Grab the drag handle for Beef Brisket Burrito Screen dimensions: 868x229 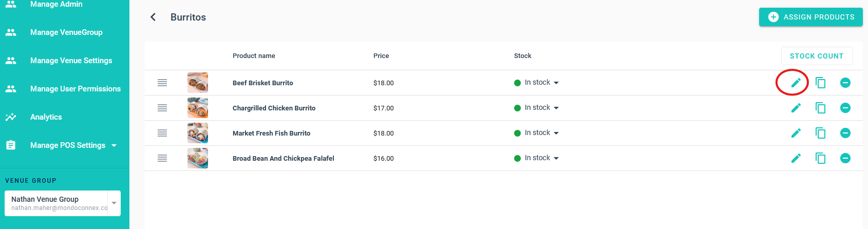click(x=162, y=83)
